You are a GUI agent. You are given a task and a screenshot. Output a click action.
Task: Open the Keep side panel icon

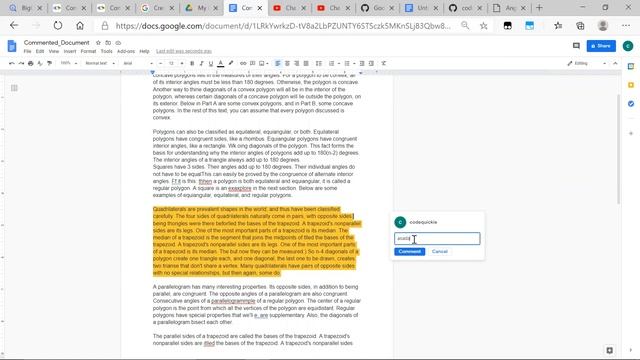coord(631,85)
